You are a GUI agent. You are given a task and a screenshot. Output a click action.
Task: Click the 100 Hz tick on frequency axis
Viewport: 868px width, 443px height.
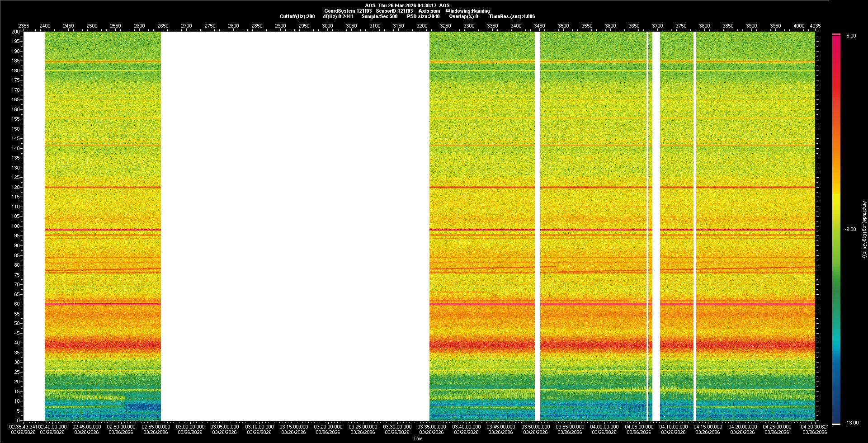pos(16,226)
